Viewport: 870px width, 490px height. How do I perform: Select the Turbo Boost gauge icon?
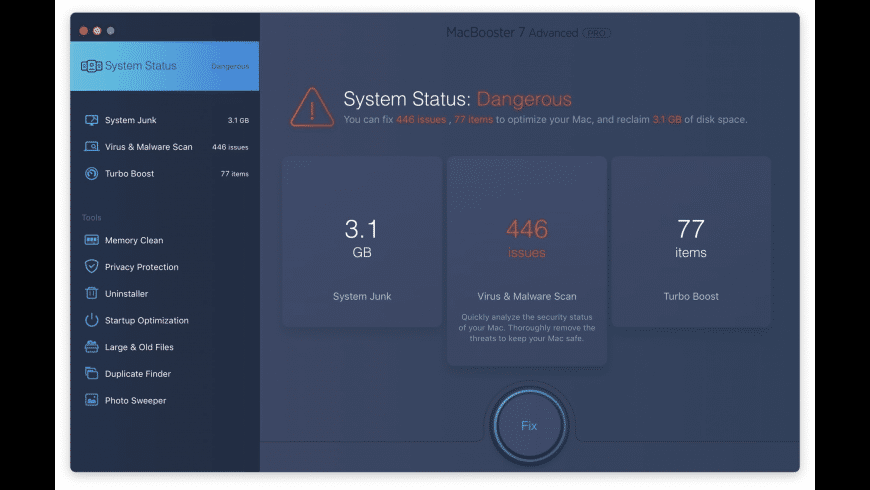coord(92,173)
